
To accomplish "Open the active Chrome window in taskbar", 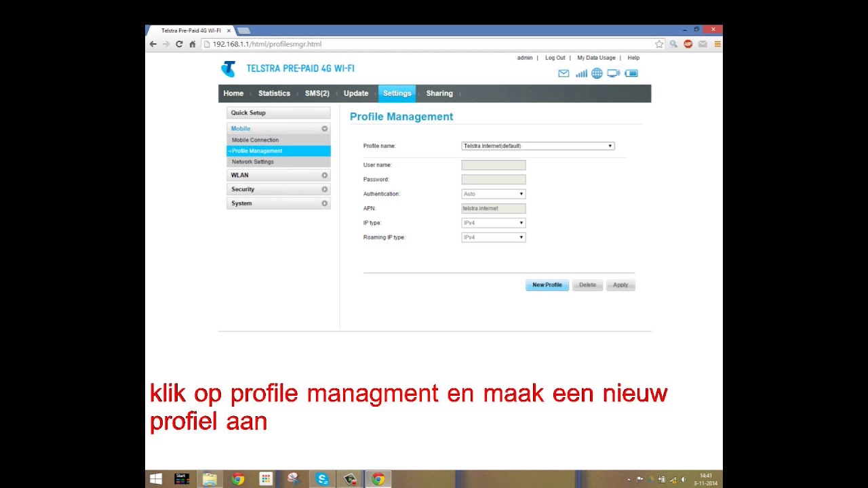I will pos(378,479).
